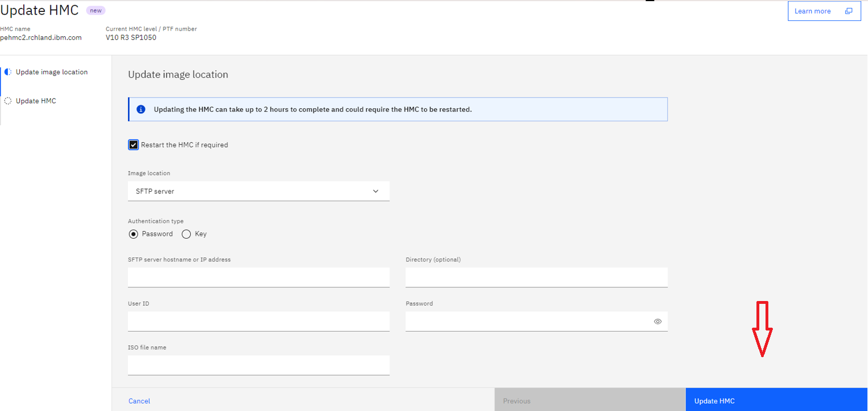The width and height of the screenshot is (868, 411).
Task: Focus the User ID field
Action: [259, 321]
